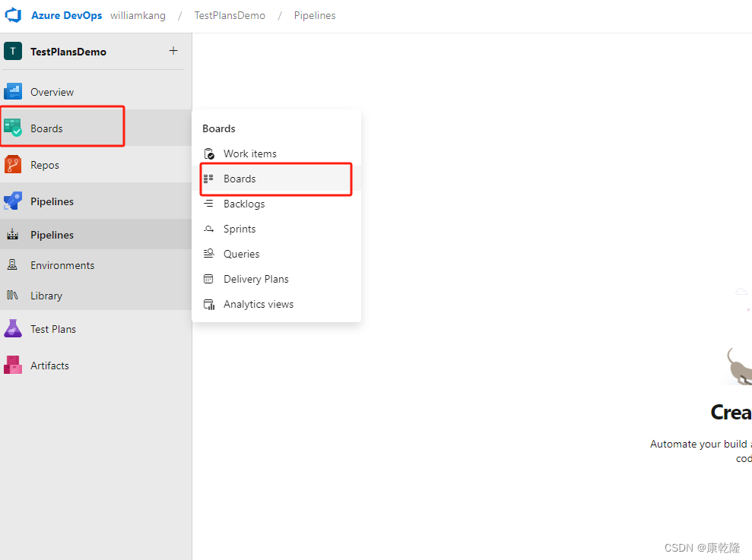Click the TestPlansDemo project avatar icon
The image size is (752, 560).
[13, 51]
